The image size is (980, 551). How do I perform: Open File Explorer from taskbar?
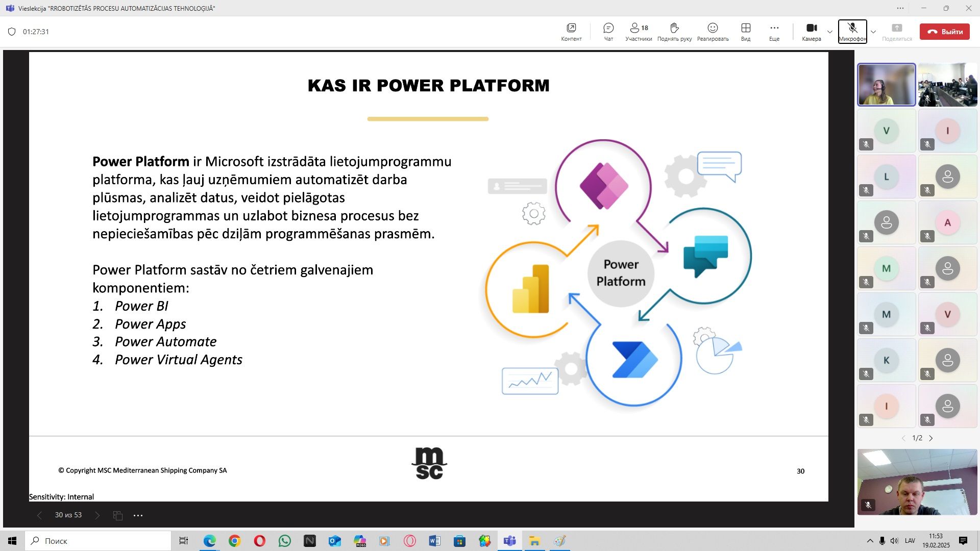coord(534,541)
